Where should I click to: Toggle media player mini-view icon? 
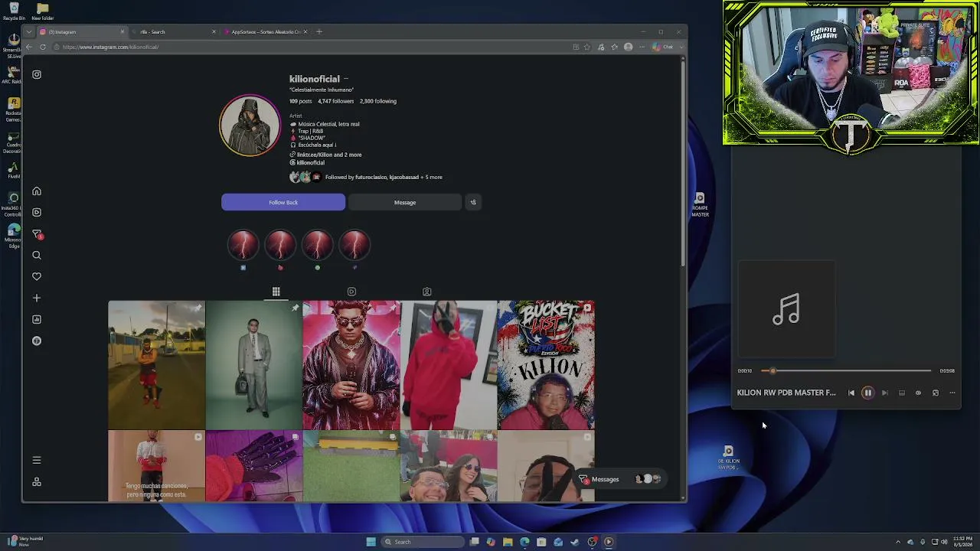click(x=935, y=393)
